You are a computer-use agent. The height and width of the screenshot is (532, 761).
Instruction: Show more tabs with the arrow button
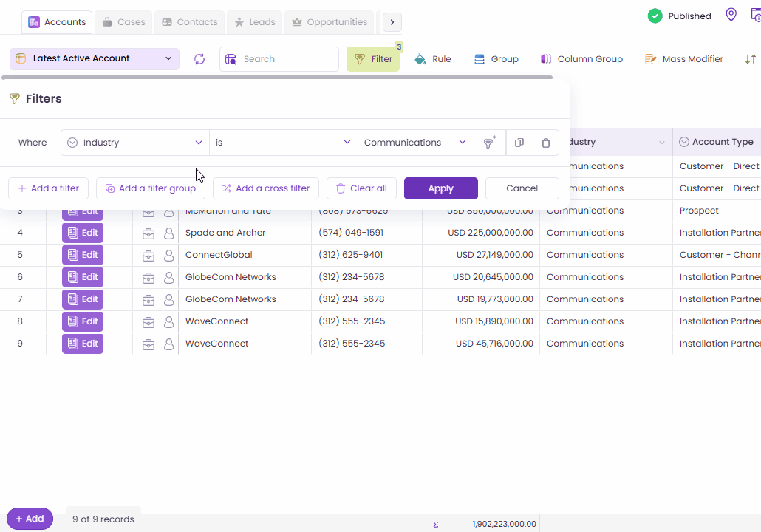coord(392,22)
